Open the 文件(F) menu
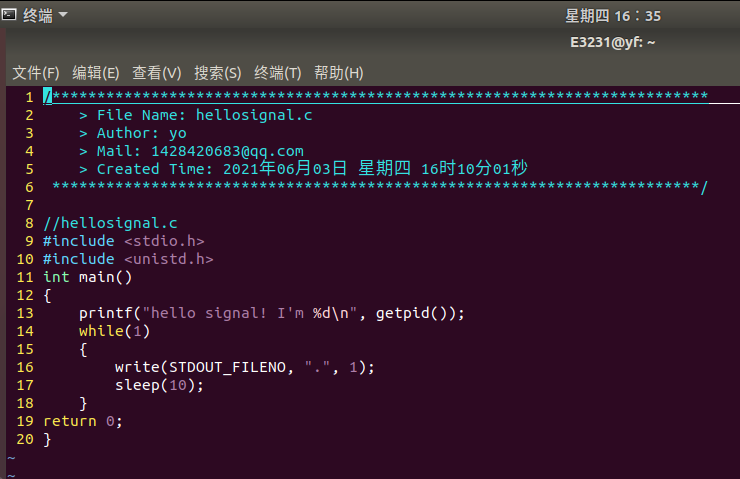Viewport: 740px width, 479px height. [x=36, y=73]
